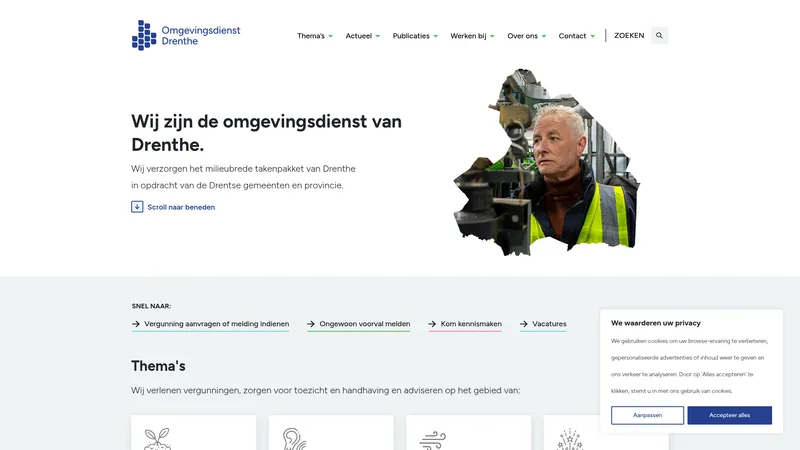This screenshot has height=450, width=800.
Task: Click the ZOEKEN search label
Action: 629,35
